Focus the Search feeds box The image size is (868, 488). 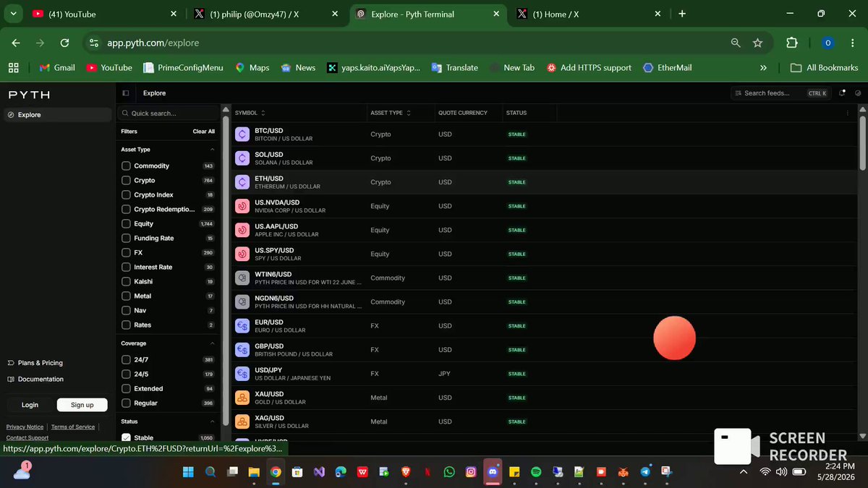point(780,93)
